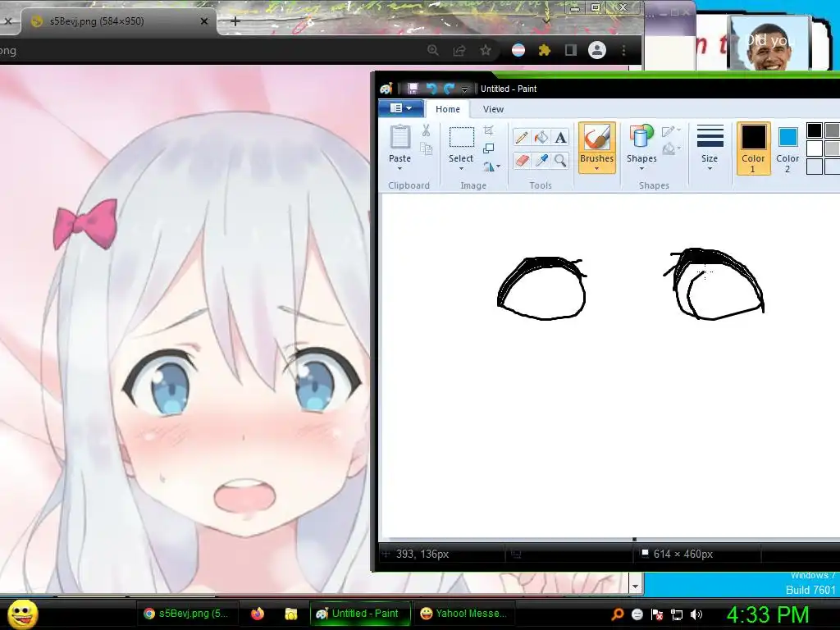Switch to the View ribbon tab
840x630 pixels.
coord(493,109)
